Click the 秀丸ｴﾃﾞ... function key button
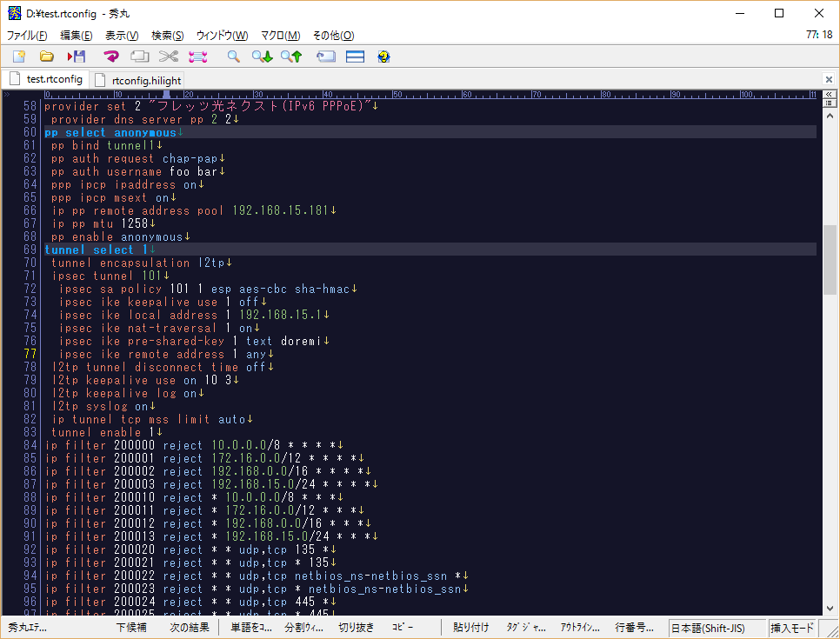 [28, 627]
